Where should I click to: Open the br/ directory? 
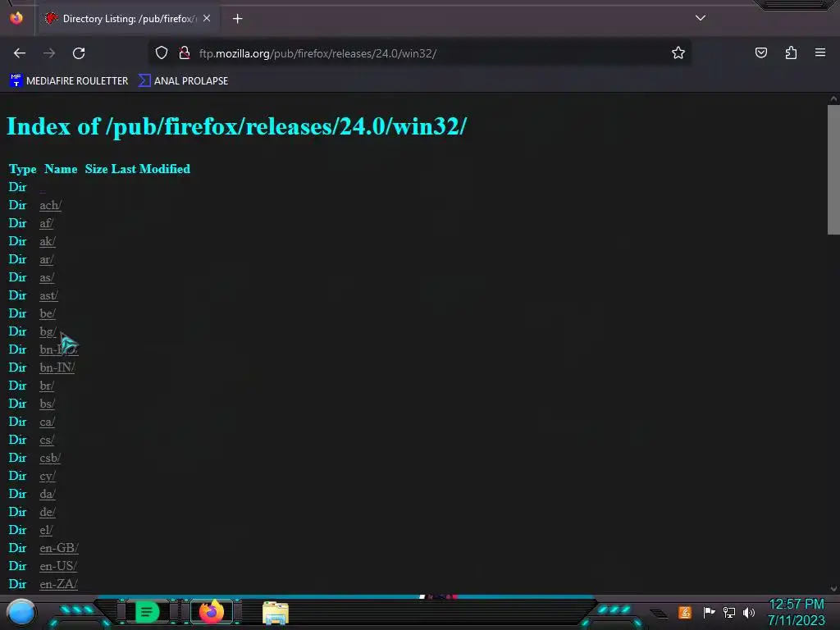coord(47,386)
